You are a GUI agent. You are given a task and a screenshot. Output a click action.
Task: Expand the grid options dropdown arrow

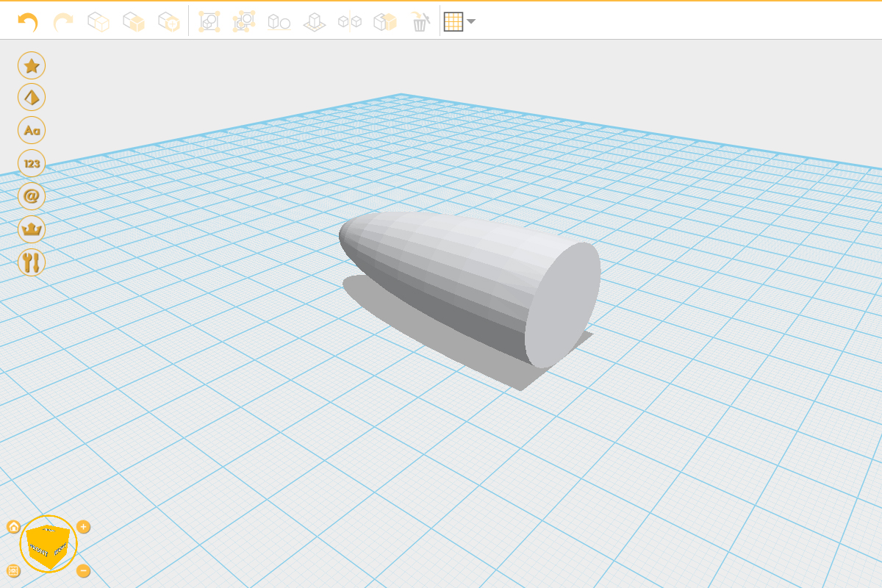coord(471,22)
